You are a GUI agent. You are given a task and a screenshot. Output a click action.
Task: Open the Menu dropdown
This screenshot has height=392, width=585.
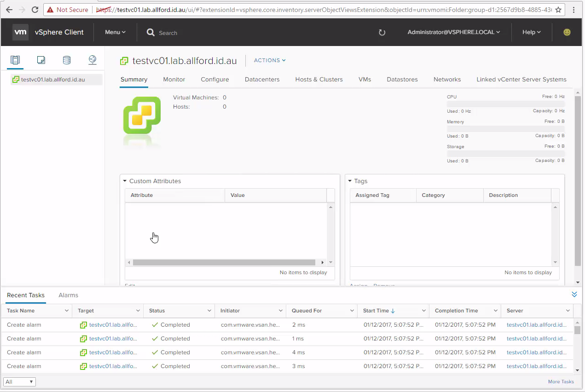115,32
